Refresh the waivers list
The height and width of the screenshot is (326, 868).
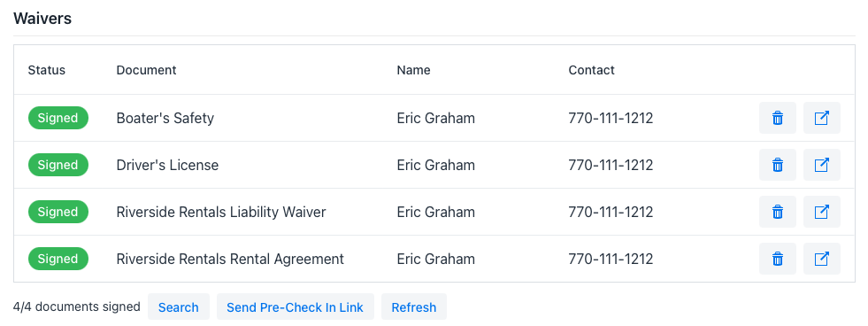click(413, 307)
